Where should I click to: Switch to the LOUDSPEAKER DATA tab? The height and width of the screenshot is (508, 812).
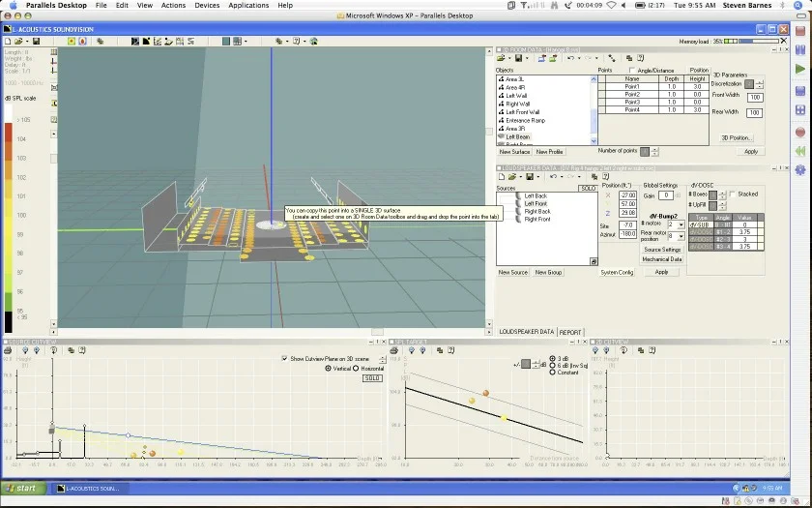point(526,332)
